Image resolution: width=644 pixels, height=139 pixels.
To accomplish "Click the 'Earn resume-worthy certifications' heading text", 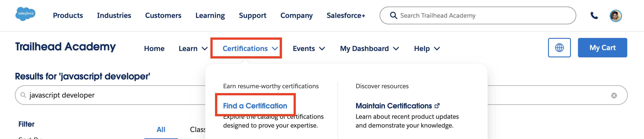I will (x=271, y=86).
